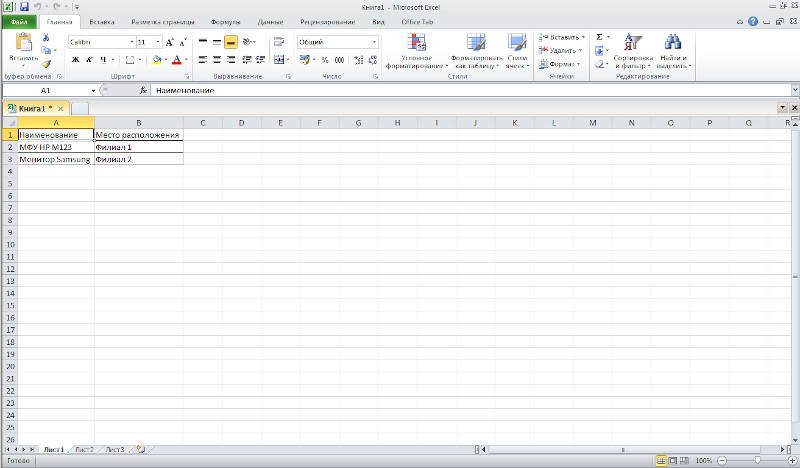Toggle bold formatting button Ж

[x=76, y=60]
